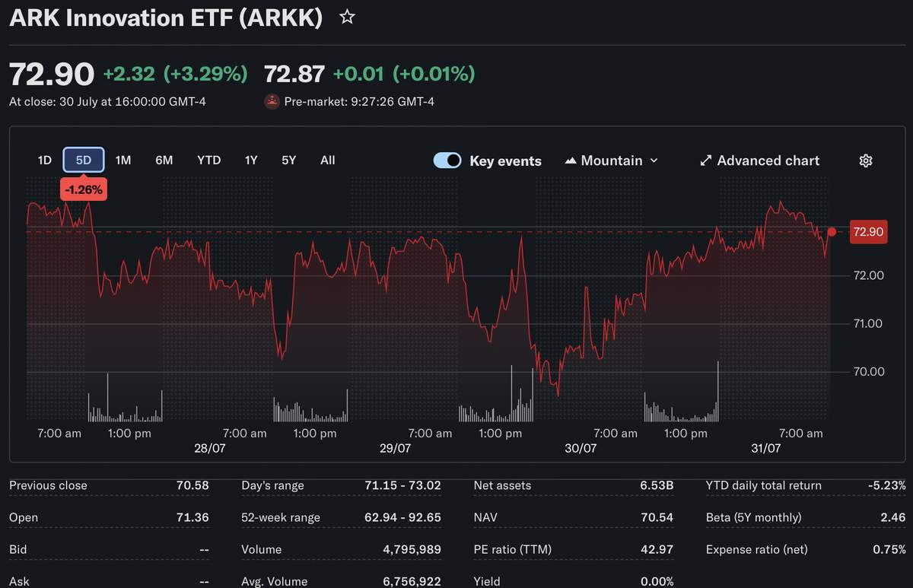Click the 30/07 date label on chart

[x=581, y=449]
